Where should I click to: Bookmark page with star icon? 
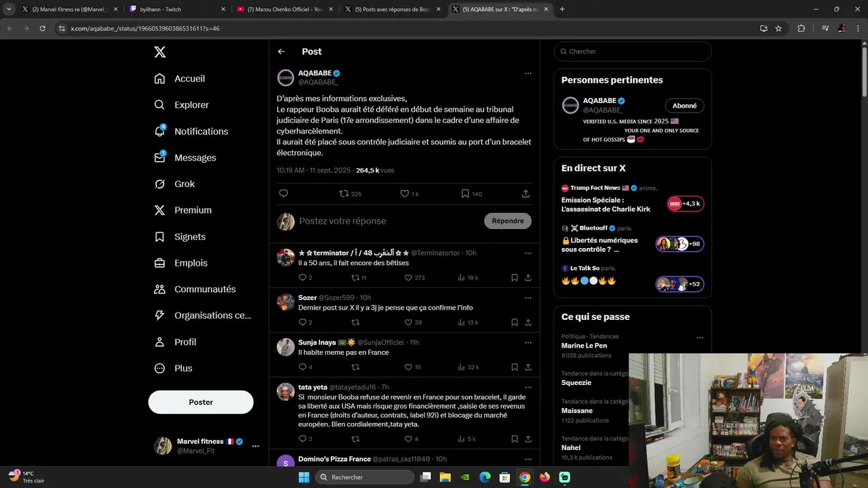click(x=778, y=28)
